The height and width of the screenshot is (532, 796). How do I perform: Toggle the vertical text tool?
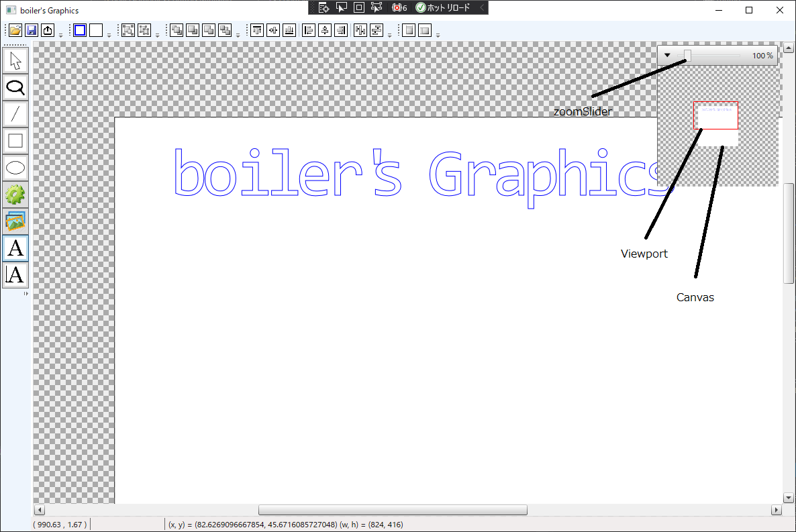15,275
